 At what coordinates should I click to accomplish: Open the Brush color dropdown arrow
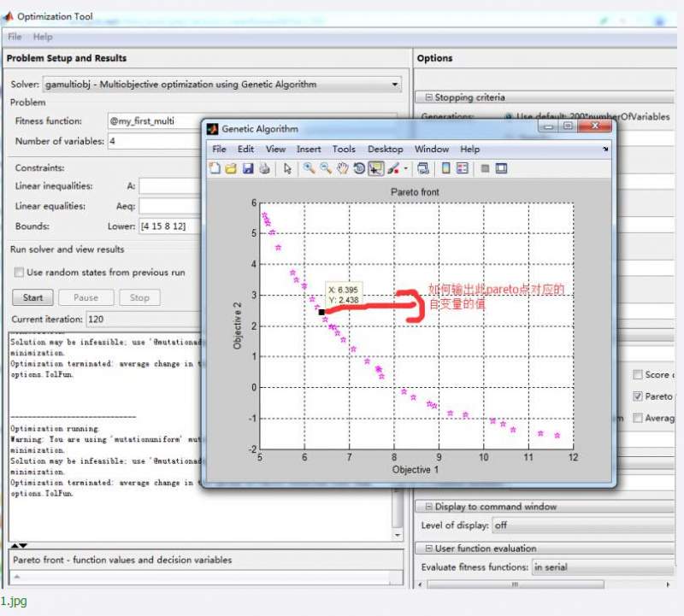(x=405, y=168)
